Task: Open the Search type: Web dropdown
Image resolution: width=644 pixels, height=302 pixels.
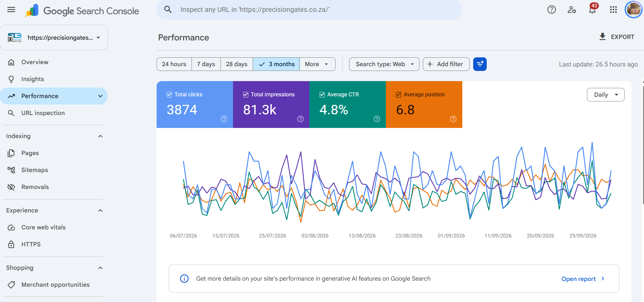Action: point(384,64)
